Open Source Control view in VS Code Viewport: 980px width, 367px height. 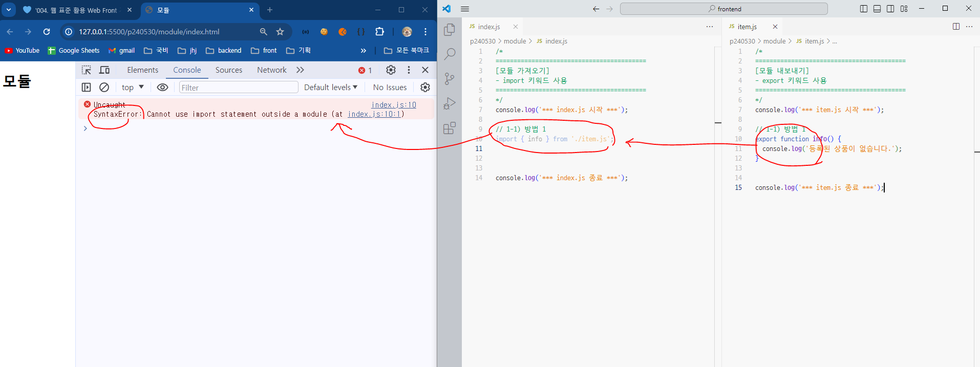(x=450, y=78)
